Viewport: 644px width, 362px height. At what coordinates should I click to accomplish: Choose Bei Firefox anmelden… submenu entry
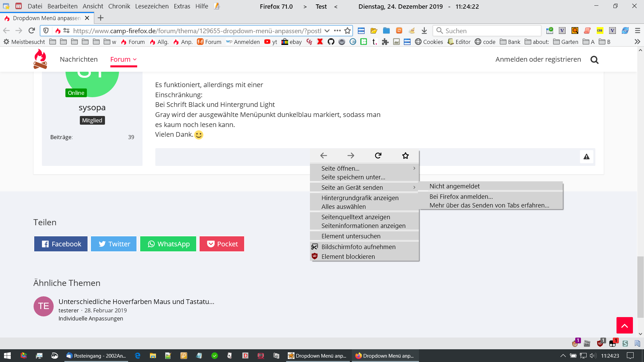click(x=461, y=196)
